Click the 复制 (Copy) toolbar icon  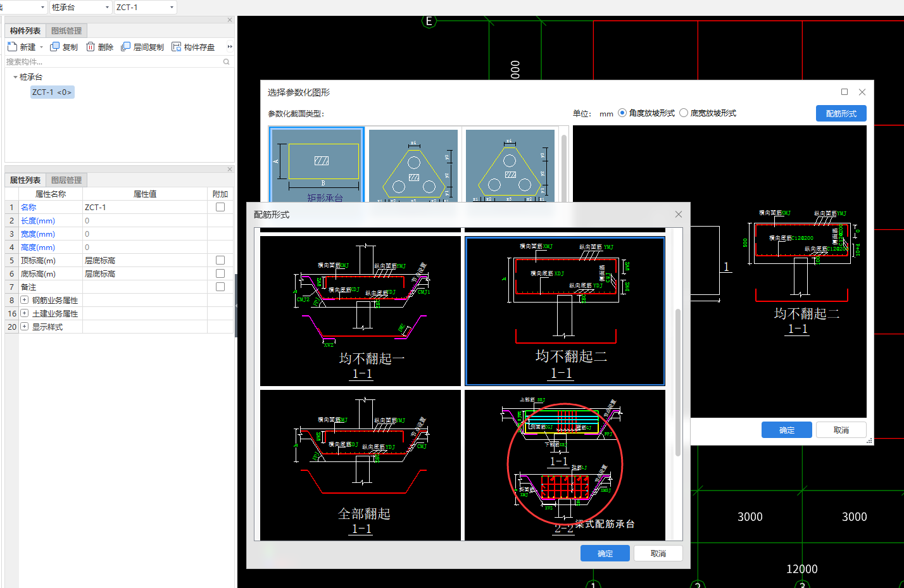click(x=55, y=47)
